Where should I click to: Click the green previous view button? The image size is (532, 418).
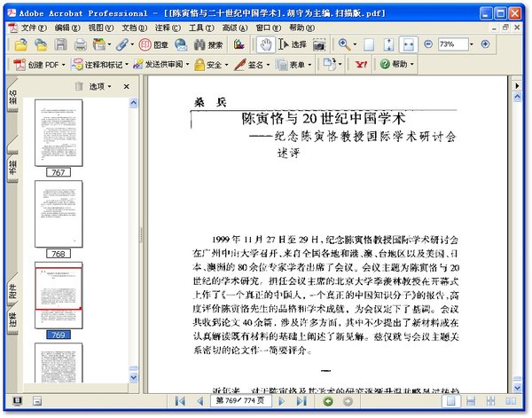pos(328,402)
